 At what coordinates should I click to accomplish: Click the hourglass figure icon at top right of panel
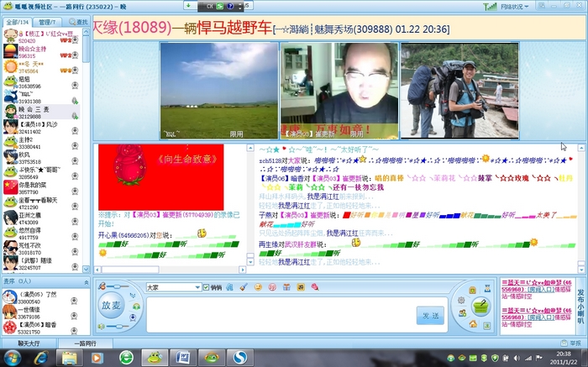coord(487,288)
